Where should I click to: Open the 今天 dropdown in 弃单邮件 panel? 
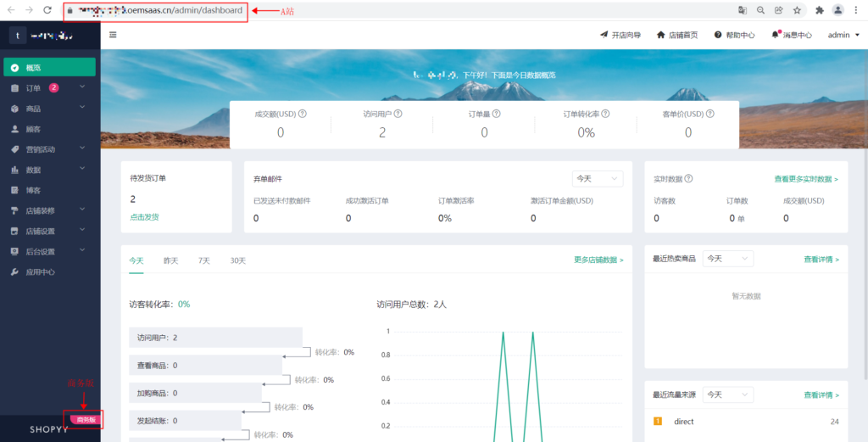tap(598, 179)
